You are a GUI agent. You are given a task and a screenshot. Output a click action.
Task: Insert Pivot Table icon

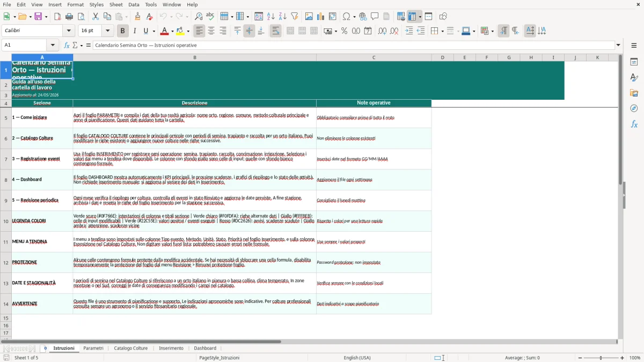click(x=333, y=17)
